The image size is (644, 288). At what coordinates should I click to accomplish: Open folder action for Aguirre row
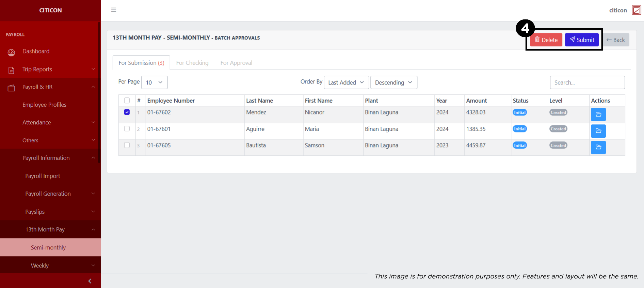[x=598, y=131]
